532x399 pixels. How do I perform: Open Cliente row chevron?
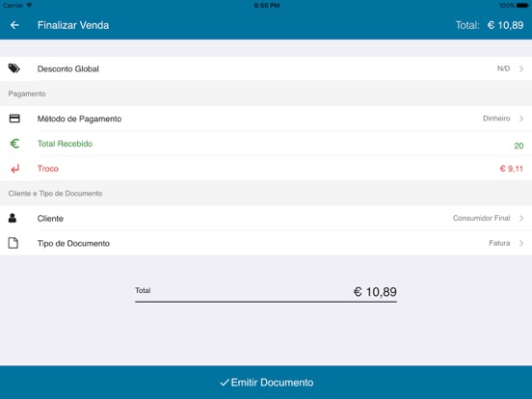coord(521,219)
